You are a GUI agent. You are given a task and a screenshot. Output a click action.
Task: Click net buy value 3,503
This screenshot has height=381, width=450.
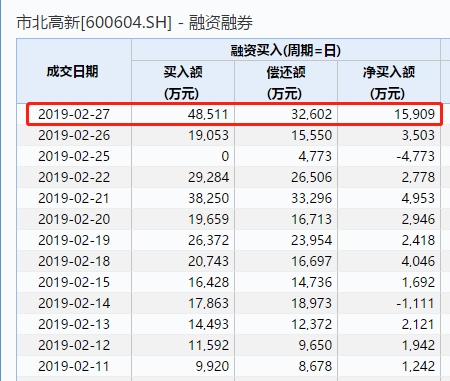pyautogui.click(x=418, y=135)
